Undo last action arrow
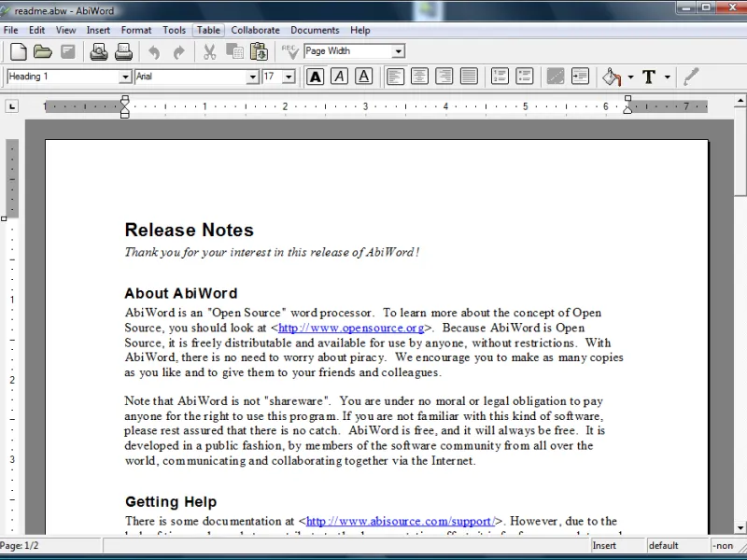This screenshot has height=560, width=747. 154,51
